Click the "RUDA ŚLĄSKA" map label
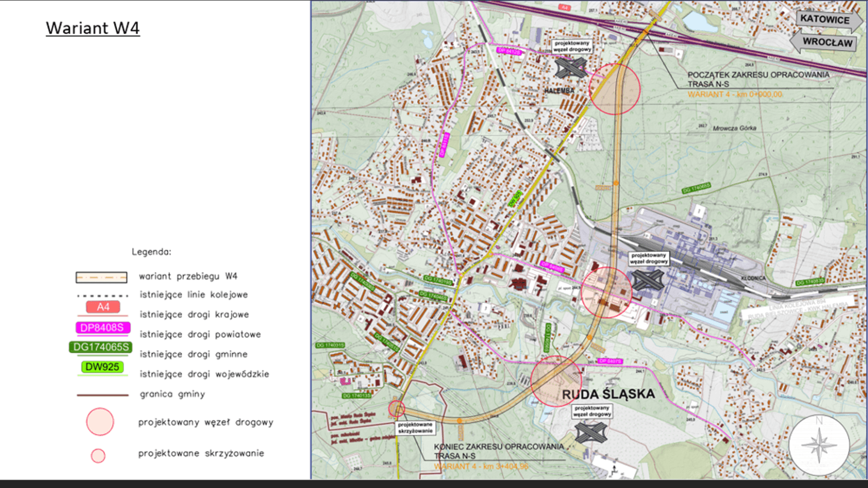The width and height of the screenshot is (868, 488). [x=608, y=394]
